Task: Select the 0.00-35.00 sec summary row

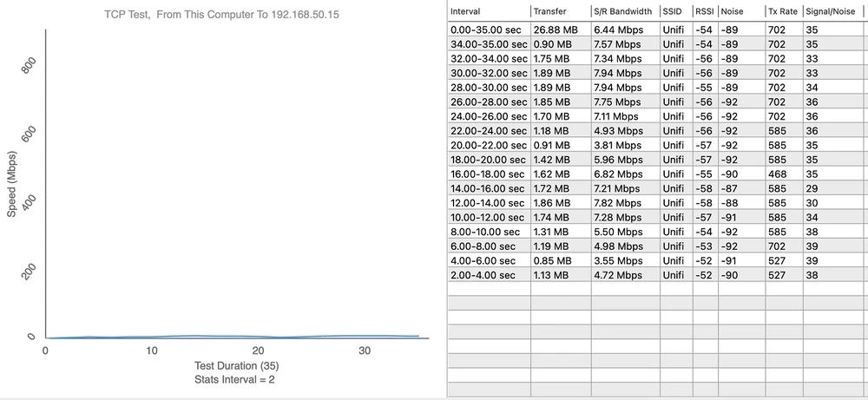Action: pyautogui.click(x=488, y=30)
